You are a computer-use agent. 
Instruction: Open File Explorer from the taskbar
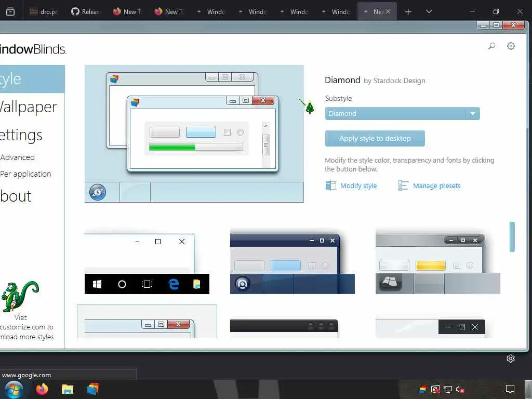tap(67, 389)
